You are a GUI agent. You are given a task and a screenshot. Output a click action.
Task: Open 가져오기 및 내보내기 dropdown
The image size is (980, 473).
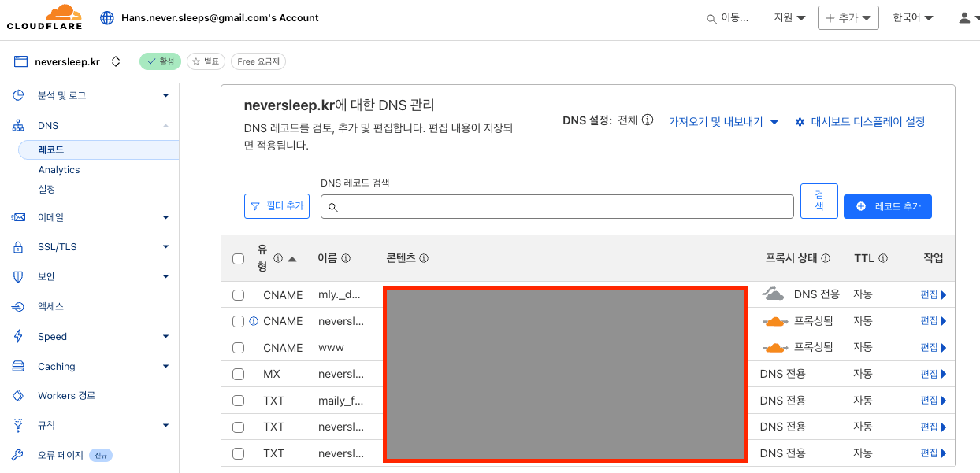click(723, 122)
